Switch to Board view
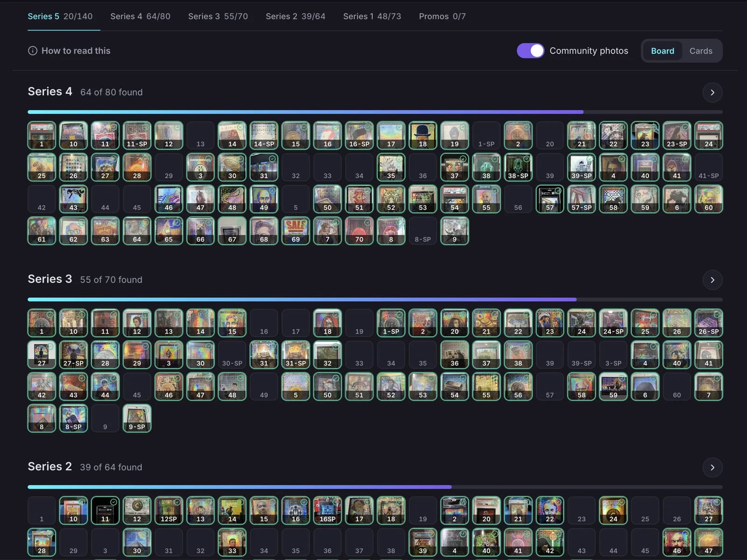Screen dimensions: 747x560 point(662,51)
